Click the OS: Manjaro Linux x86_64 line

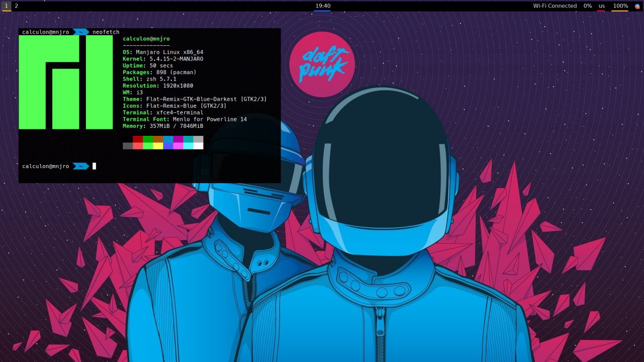[x=163, y=52]
